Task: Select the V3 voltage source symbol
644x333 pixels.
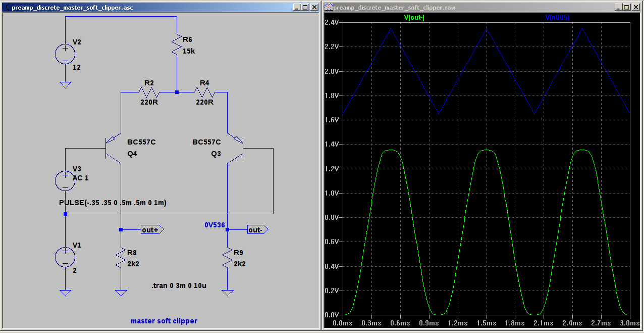Action: click(65, 181)
